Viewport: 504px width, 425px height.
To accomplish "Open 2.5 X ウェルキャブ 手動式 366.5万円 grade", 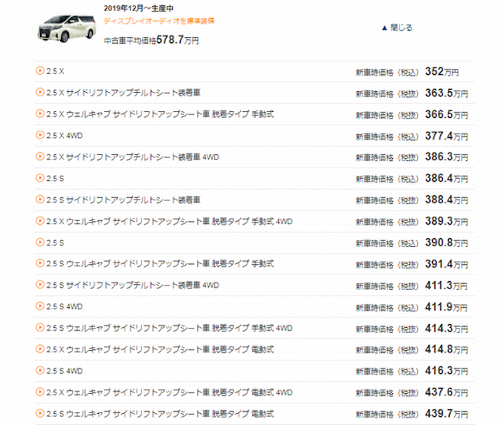I will (160, 114).
